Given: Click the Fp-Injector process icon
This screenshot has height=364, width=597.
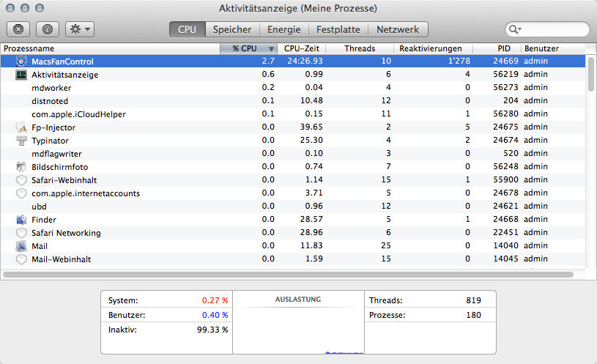Looking at the screenshot, I should click(21, 127).
